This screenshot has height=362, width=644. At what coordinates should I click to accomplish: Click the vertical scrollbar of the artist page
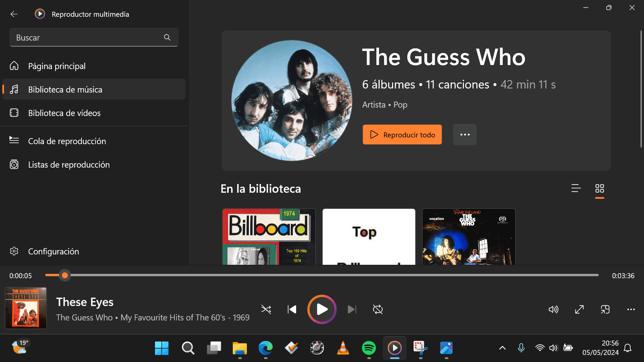click(641, 89)
